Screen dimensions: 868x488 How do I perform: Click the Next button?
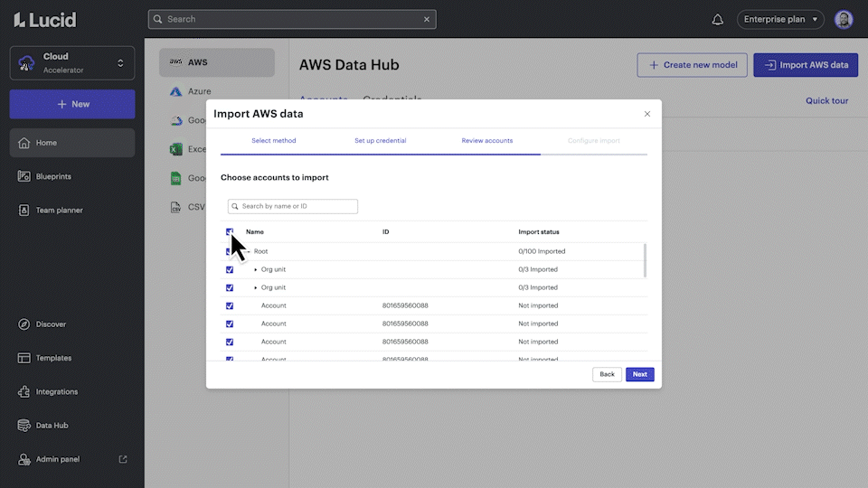(639, 374)
